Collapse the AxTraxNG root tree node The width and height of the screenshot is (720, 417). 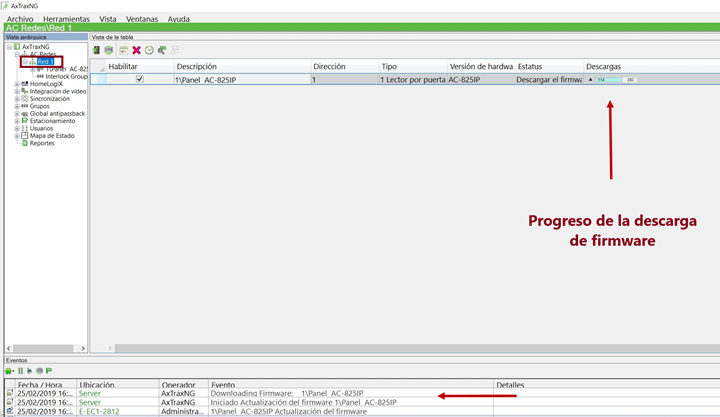point(9,47)
